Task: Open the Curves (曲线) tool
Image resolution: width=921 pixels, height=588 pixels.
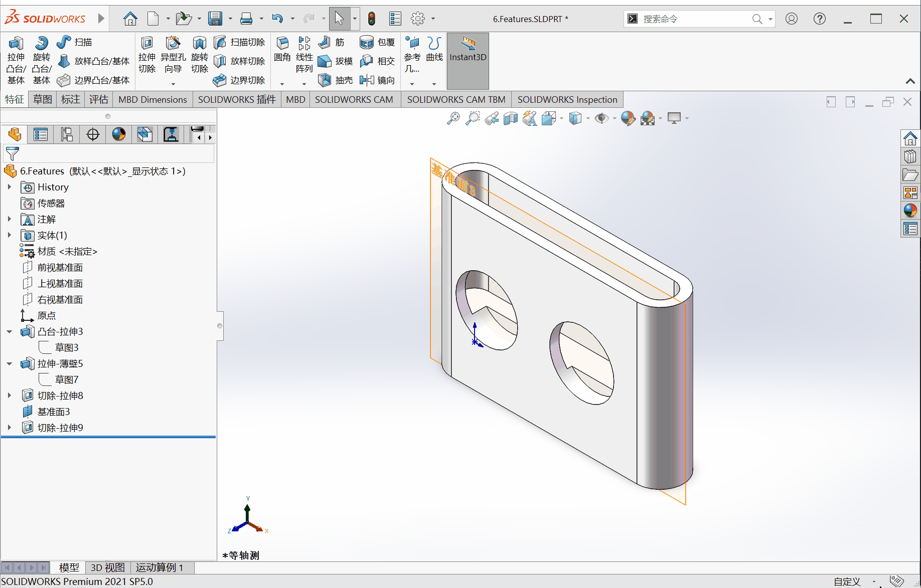Action: click(434, 50)
